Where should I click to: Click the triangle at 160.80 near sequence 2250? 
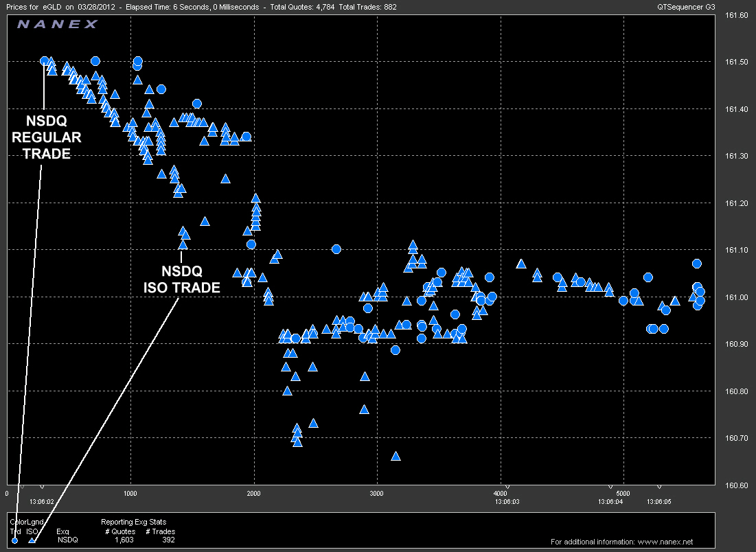(287, 391)
